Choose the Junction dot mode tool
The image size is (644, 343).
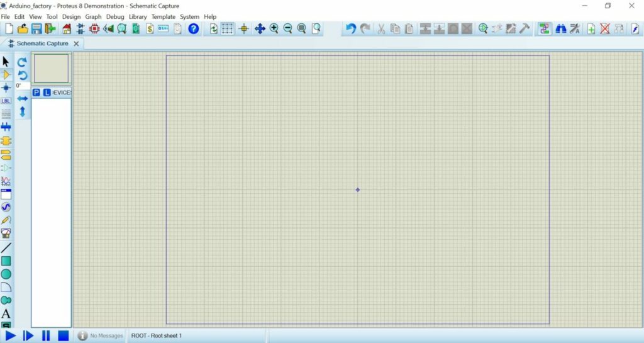[6, 87]
